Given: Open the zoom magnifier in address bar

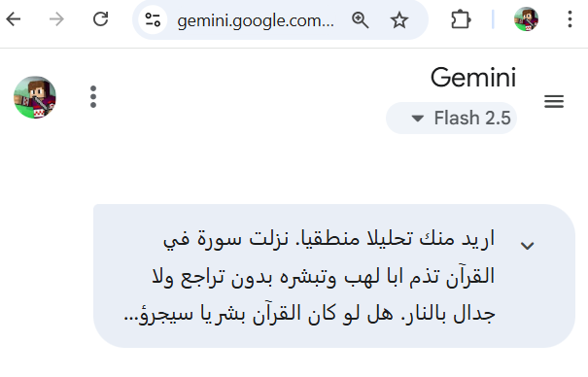Looking at the screenshot, I should tap(360, 19).
